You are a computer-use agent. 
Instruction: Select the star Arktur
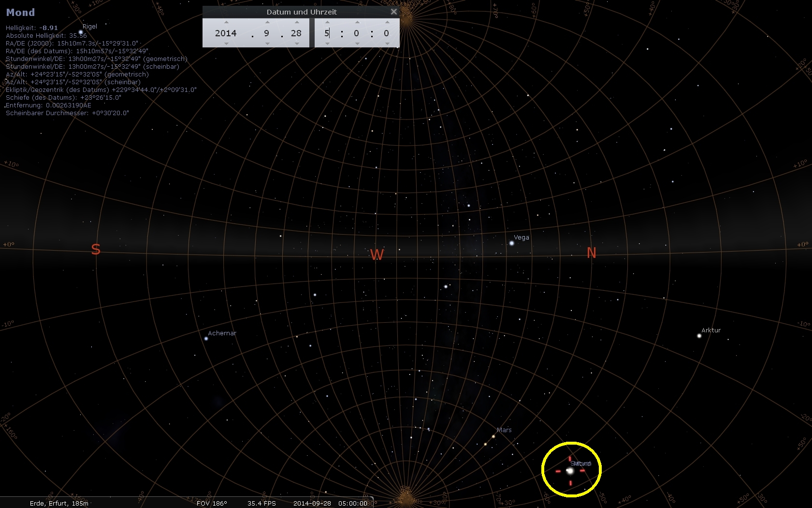pos(699,336)
